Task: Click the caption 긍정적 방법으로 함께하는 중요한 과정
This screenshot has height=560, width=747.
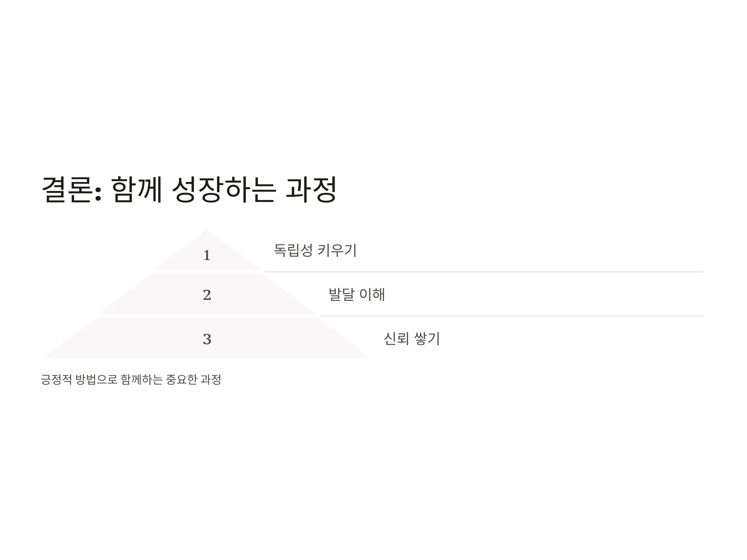Action: pos(131,380)
